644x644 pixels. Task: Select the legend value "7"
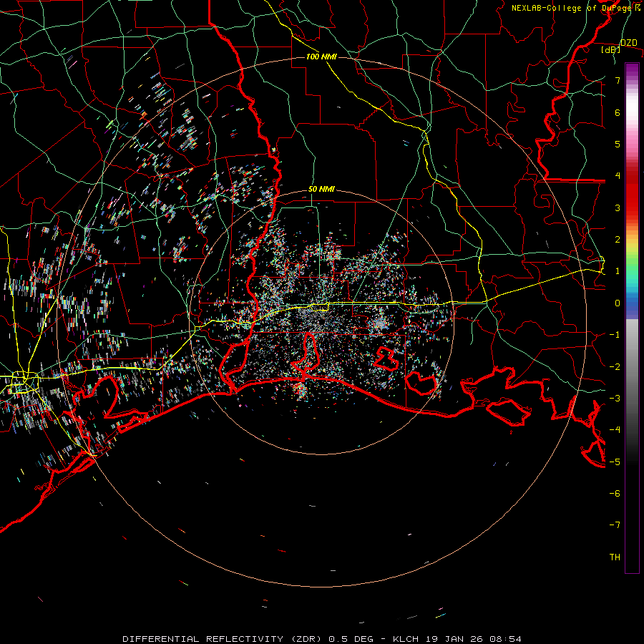618,80
